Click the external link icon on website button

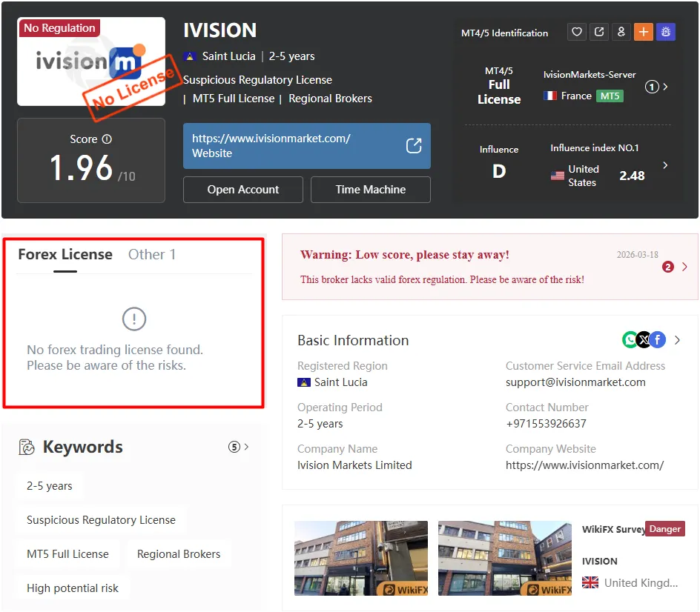(x=414, y=145)
